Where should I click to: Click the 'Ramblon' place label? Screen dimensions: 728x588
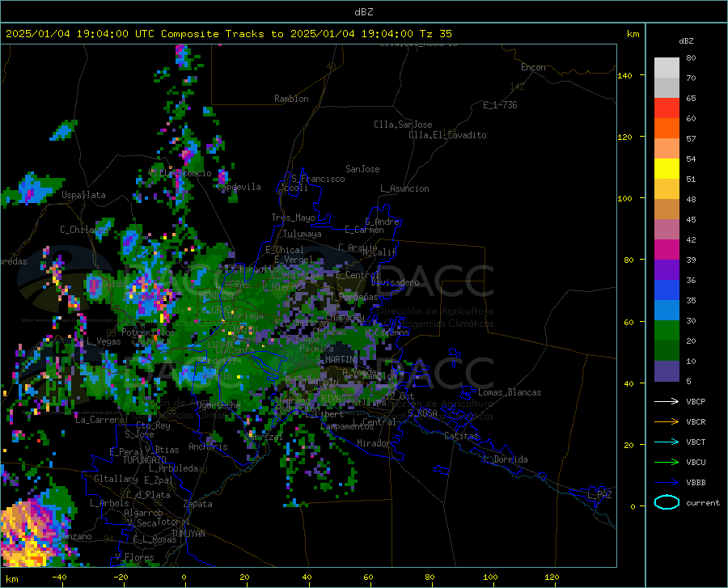pos(291,99)
